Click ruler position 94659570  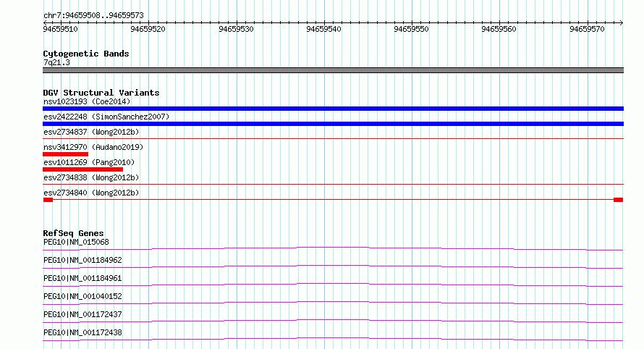587,29
